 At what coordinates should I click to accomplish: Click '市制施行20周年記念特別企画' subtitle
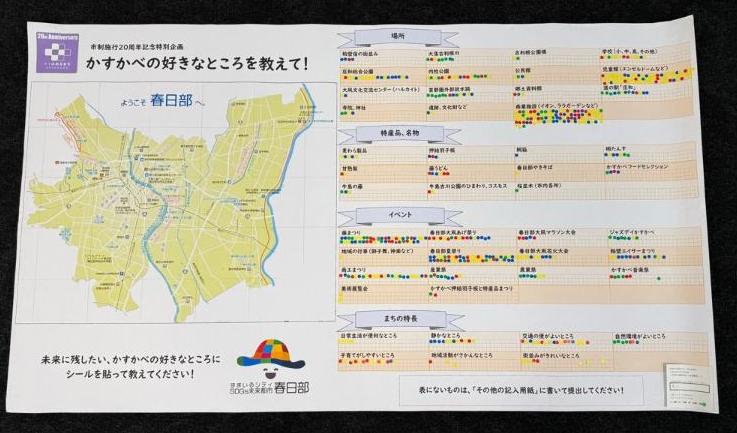137,47
